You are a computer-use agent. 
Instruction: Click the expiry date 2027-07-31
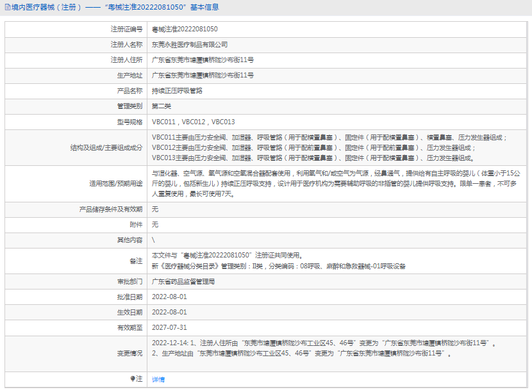coord(169,327)
